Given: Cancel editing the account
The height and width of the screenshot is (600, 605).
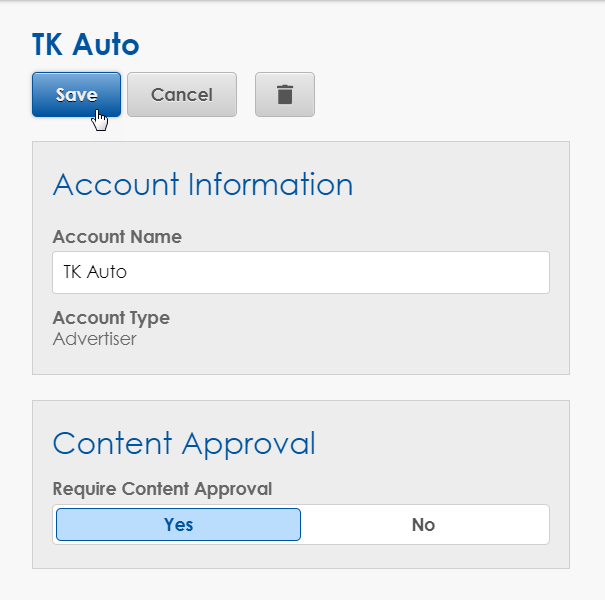Looking at the screenshot, I should click(x=182, y=95).
